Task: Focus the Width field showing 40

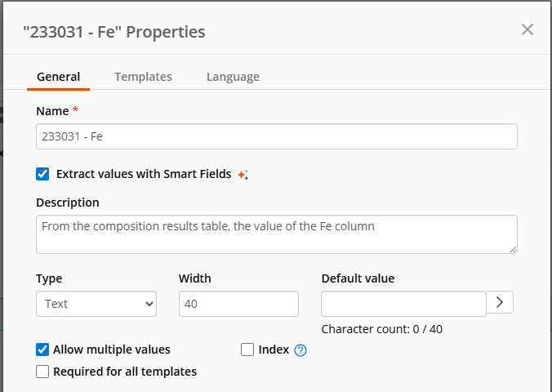Action: click(x=238, y=304)
